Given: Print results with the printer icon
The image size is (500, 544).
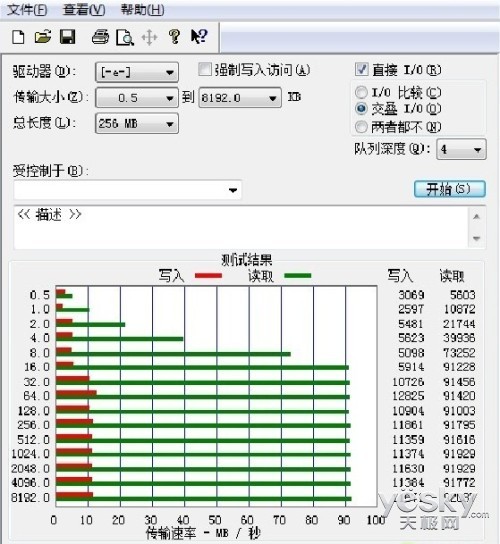Looking at the screenshot, I should point(100,37).
